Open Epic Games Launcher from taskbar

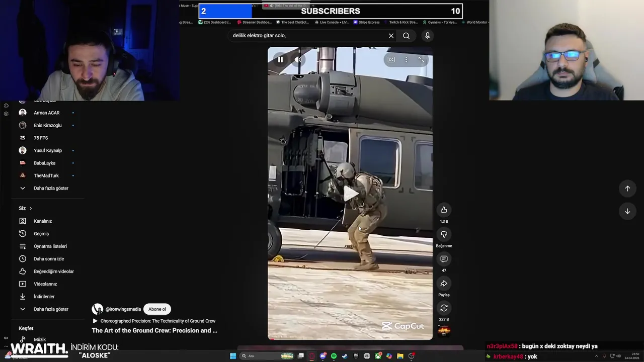tap(356, 356)
